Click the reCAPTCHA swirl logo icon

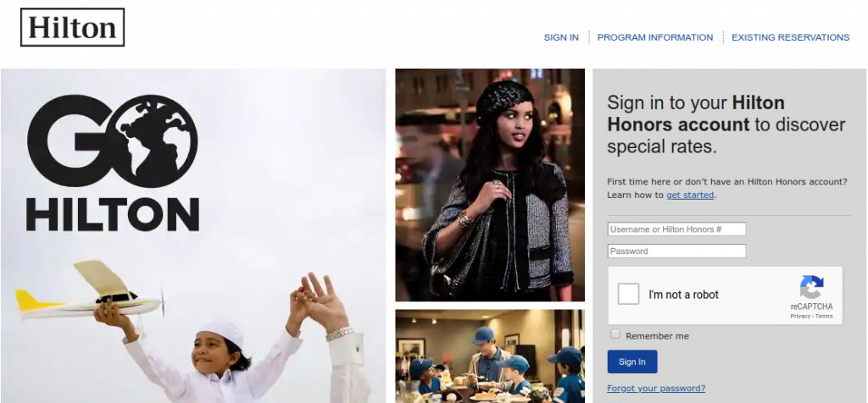811,287
